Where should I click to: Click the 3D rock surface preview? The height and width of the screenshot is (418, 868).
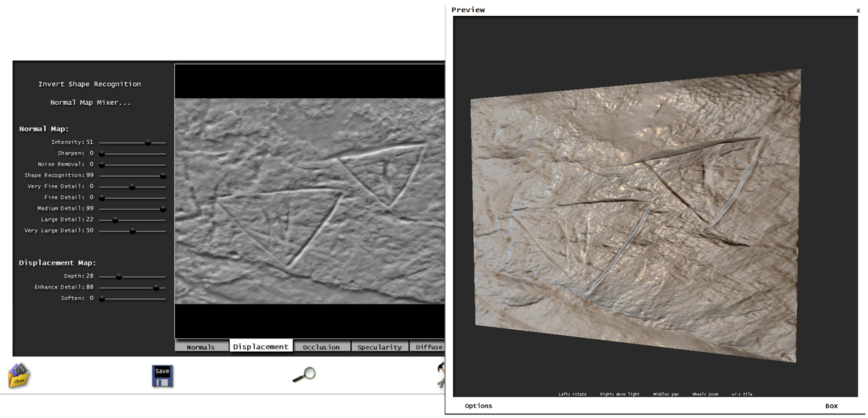point(637,217)
